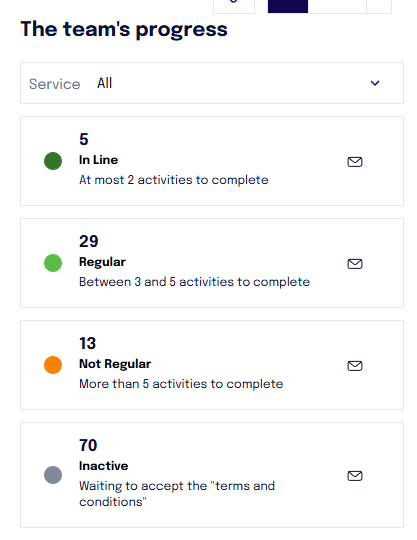
Task: Open the Regular progress card title
Action: (102, 262)
